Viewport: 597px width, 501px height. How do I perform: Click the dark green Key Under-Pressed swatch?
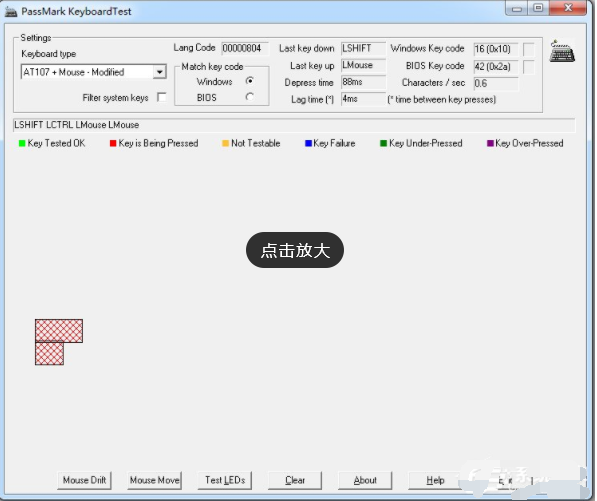coord(383,143)
